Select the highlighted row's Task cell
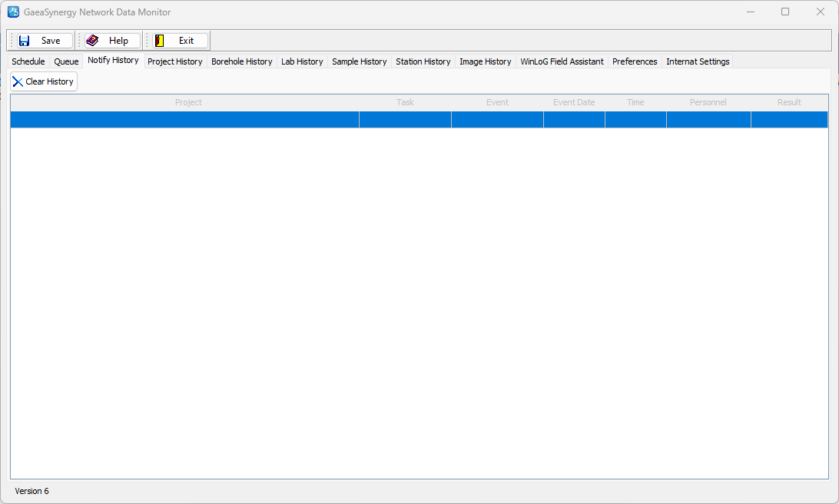839x504 pixels. [x=405, y=119]
